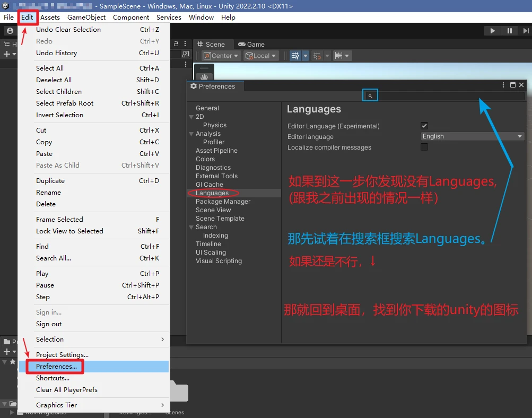Click the Scenes folder thumbnail
Viewport: 532px width, 418px height.
click(x=179, y=391)
